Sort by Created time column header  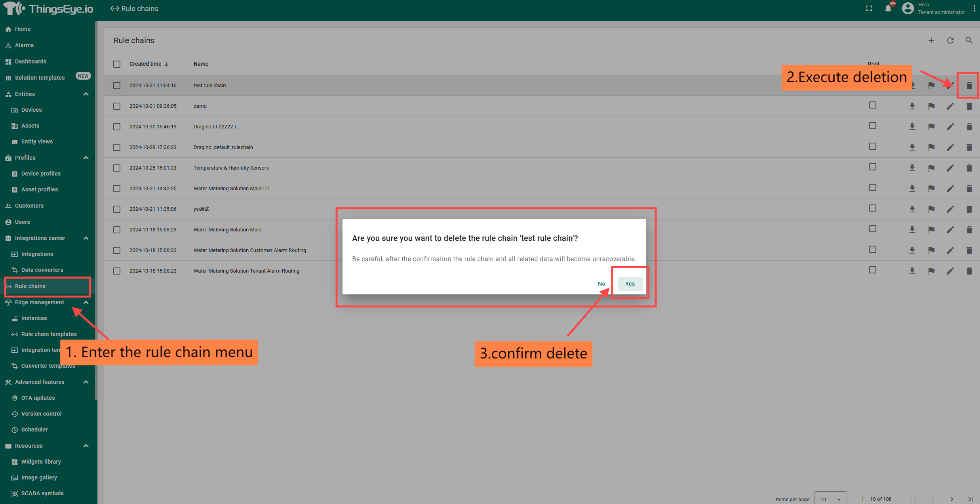tap(145, 64)
